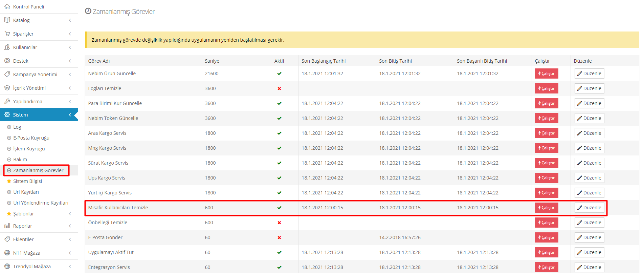Open Url Yönlendirme Kayıtları menu item

41,203
